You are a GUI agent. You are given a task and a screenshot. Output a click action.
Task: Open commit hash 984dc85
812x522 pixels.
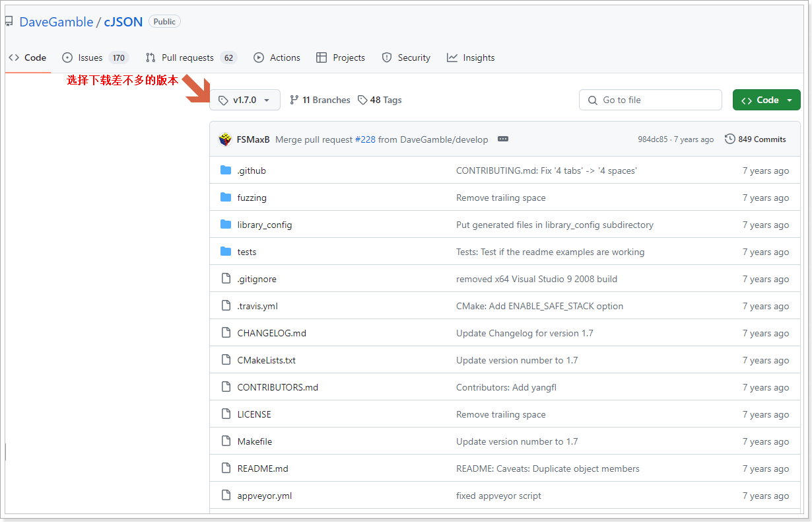click(653, 139)
